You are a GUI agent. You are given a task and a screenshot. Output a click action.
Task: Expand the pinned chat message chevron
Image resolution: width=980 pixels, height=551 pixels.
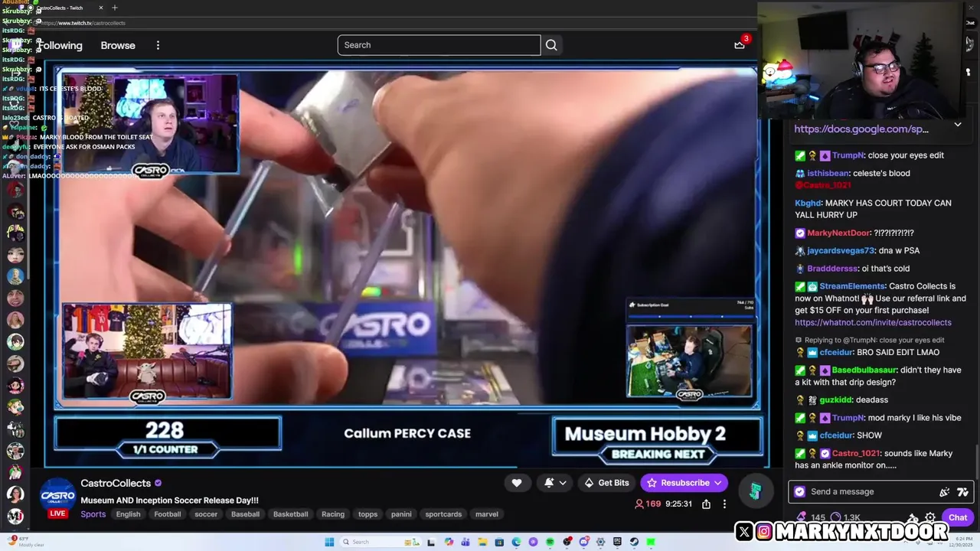coord(957,125)
